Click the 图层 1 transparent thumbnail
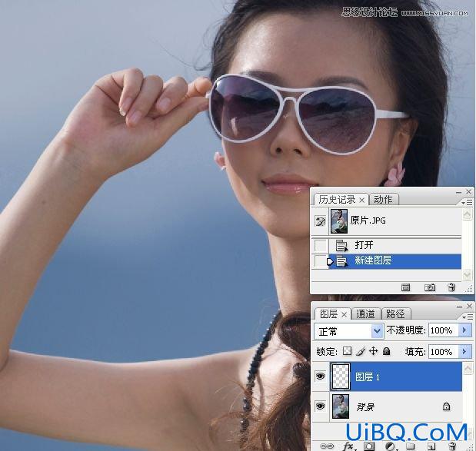Screen dimensions: 476x451 (341, 376)
